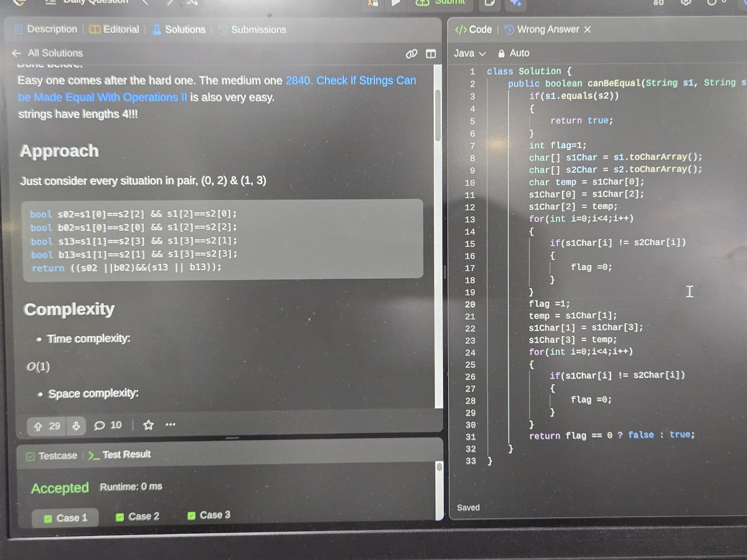Viewport: 747px width, 560px height.
Task: Click the Auto indentation setting label
Action: [x=519, y=54]
